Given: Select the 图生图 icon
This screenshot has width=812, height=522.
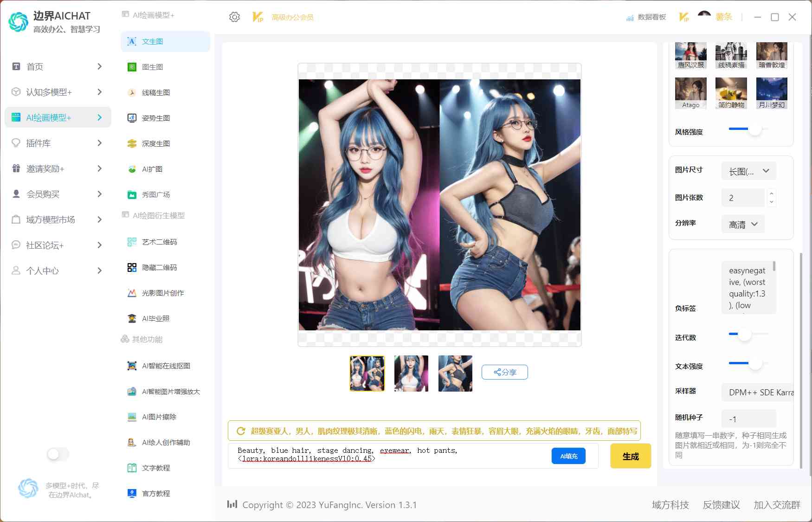Looking at the screenshot, I should (132, 67).
